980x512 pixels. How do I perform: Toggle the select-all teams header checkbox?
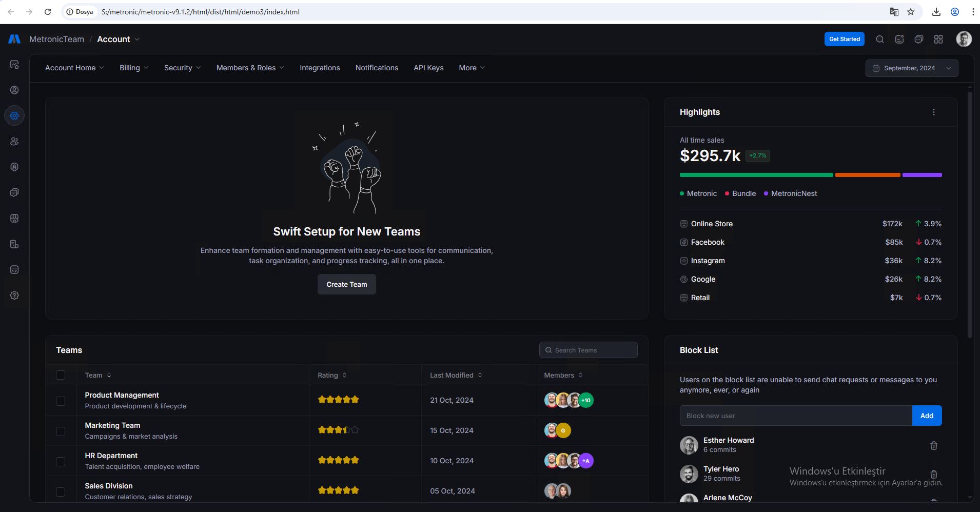click(61, 375)
